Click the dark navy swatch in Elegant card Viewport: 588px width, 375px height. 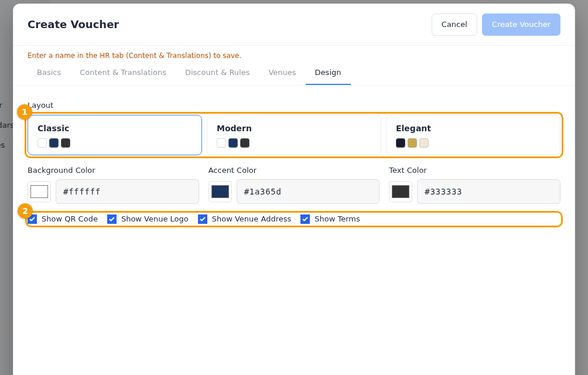(401, 143)
